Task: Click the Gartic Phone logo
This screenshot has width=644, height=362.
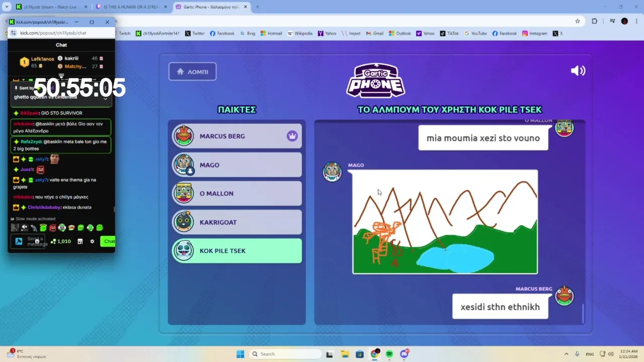Action: pos(375,80)
